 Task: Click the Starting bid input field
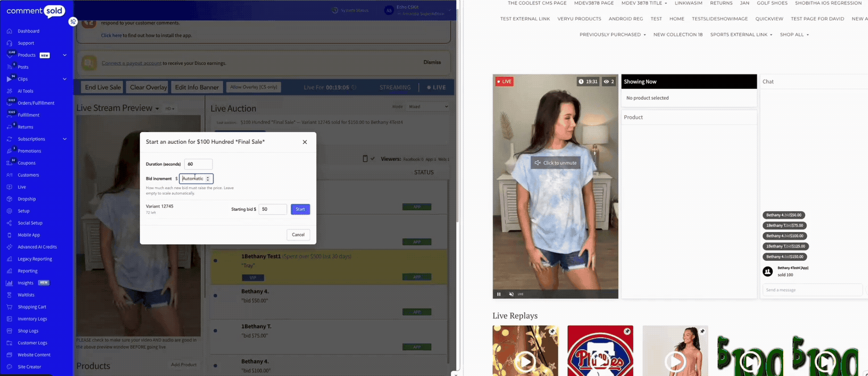(273, 209)
